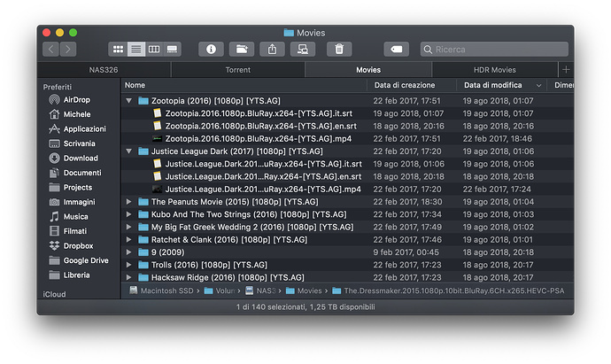Screen dimensions: 611x364
Task: Expand The Peanuts Movie folder
Action: pos(129,202)
